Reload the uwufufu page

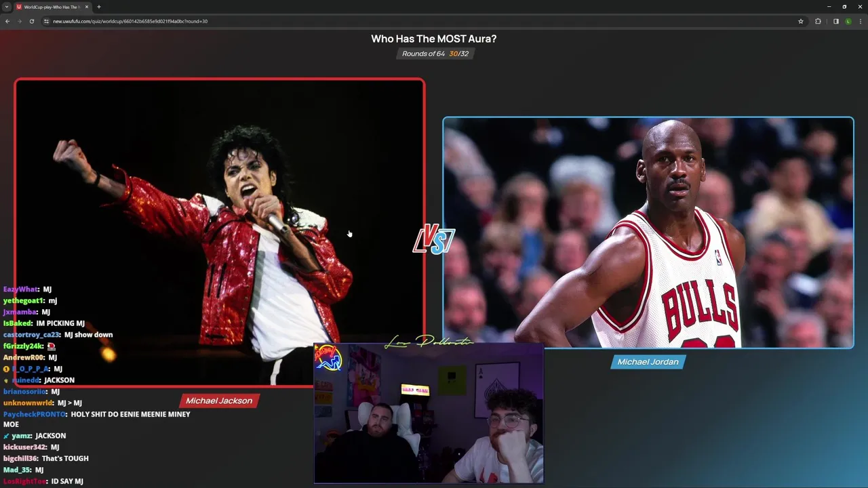click(x=32, y=21)
